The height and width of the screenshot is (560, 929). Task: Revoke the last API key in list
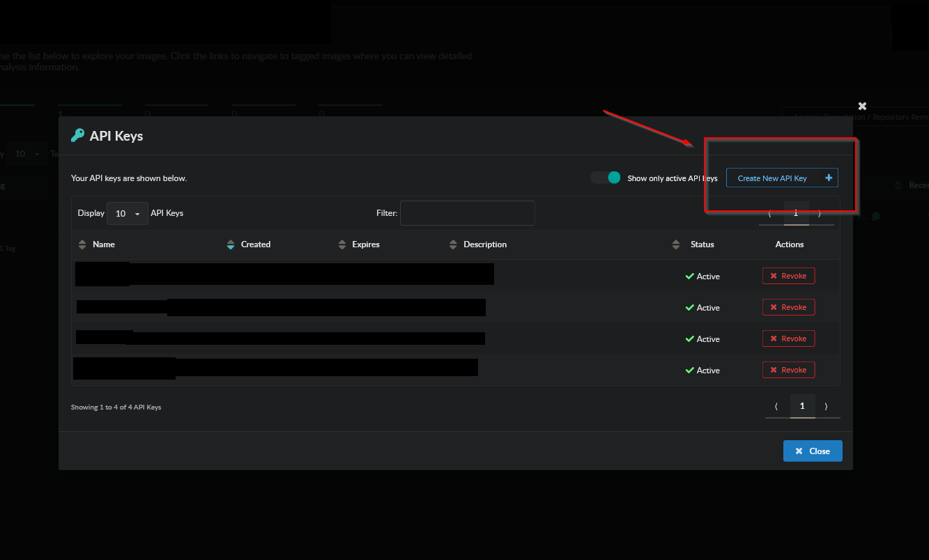pyautogui.click(x=788, y=370)
